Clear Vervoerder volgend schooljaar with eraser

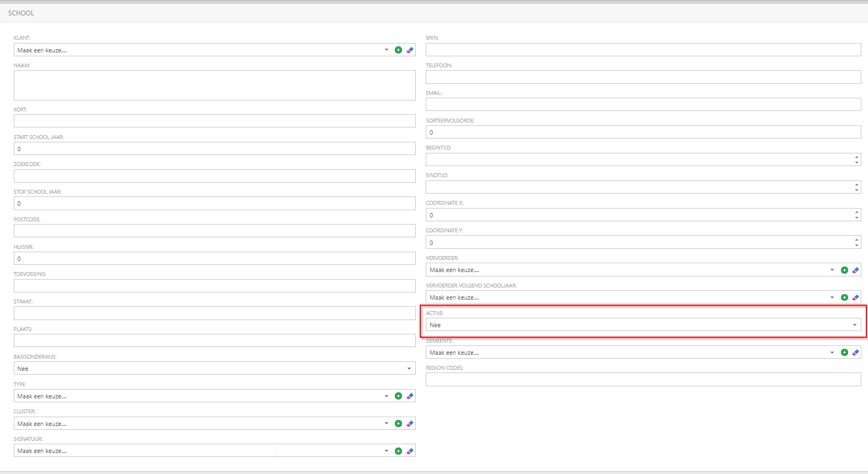click(x=855, y=297)
